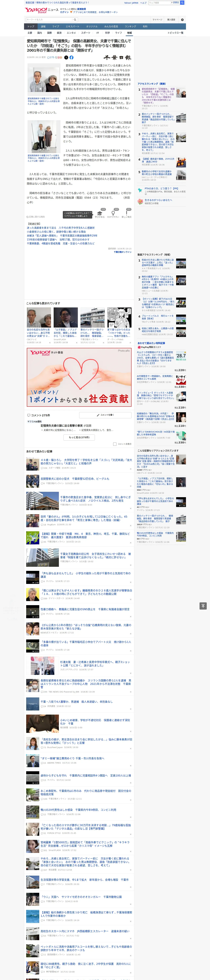Open the article 民間警察犬に初の小型犬

point(75,479)
